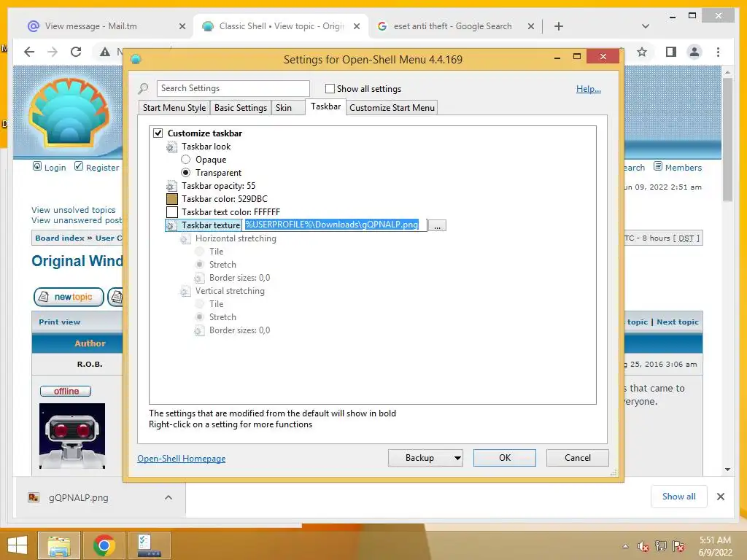Open File Explorer from the taskbar
Viewport: 747px width, 560px height.
[58, 545]
